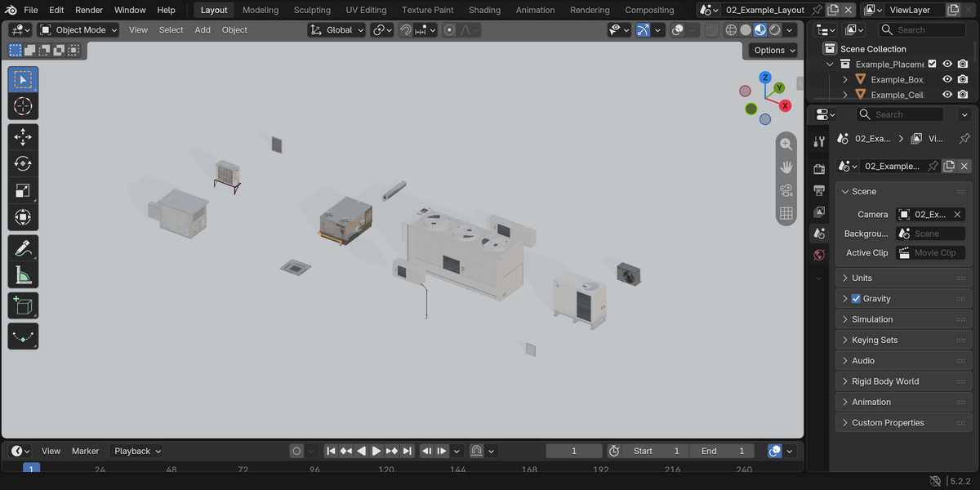The height and width of the screenshot is (490, 980).
Task: Switch to wireframe viewport shading
Action: (731, 29)
